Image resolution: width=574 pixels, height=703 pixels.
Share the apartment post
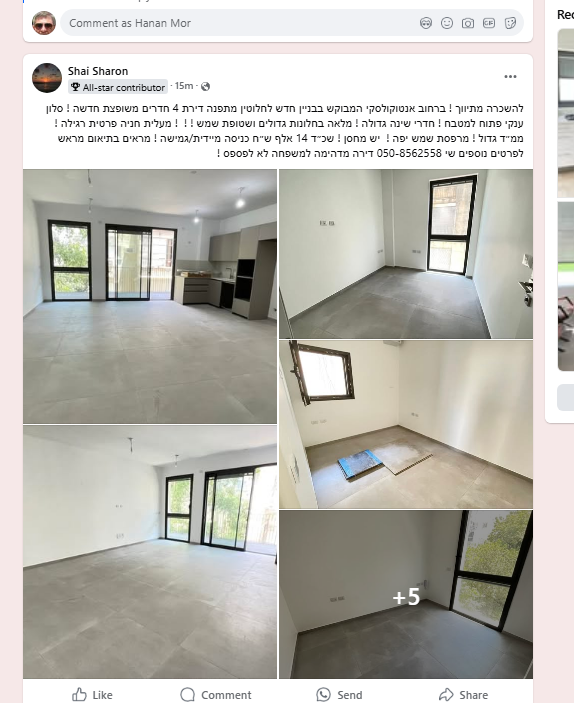463,694
